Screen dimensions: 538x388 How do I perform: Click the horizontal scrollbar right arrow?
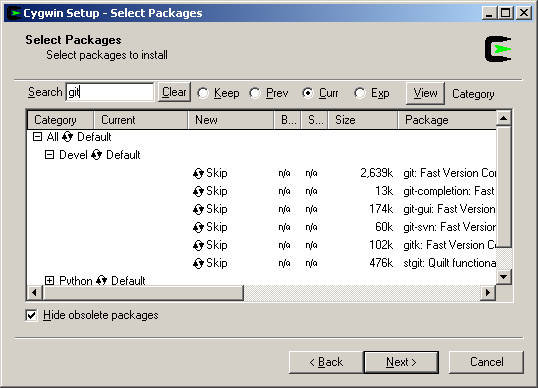click(x=488, y=293)
